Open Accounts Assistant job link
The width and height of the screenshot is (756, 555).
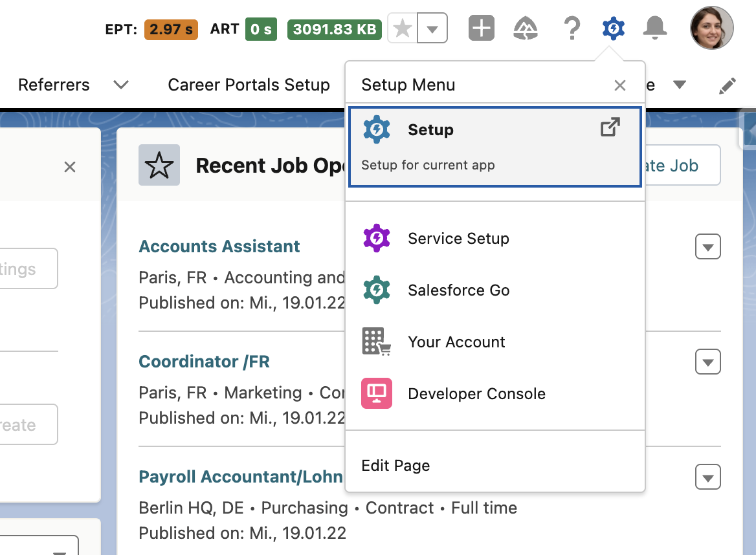[219, 246]
